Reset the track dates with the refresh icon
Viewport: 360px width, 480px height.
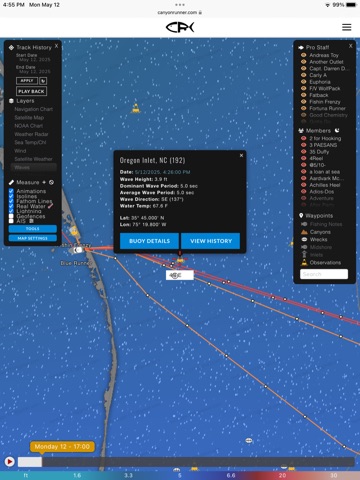43,81
